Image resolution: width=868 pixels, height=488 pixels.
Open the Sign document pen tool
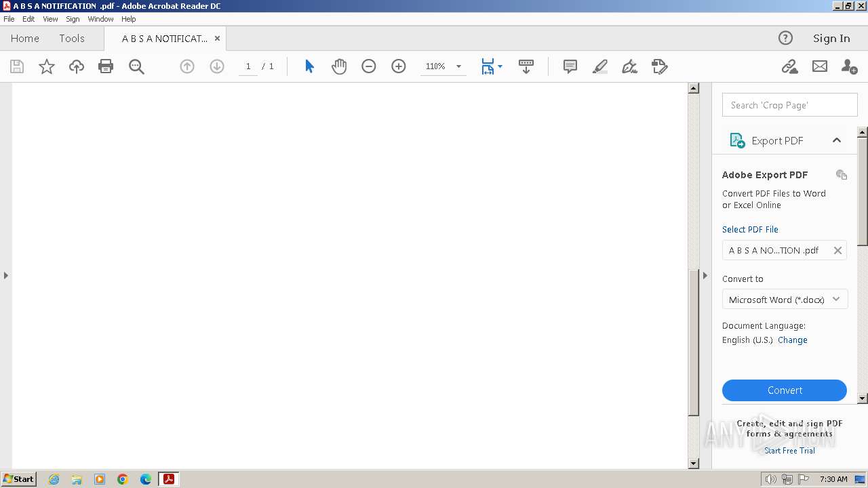pyautogui.click(x=630, y=66)
